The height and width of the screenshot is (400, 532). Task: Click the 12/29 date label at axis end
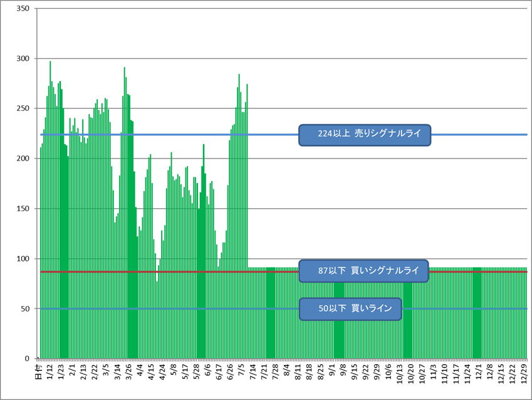pyautogui.click(x=524, y=371)
